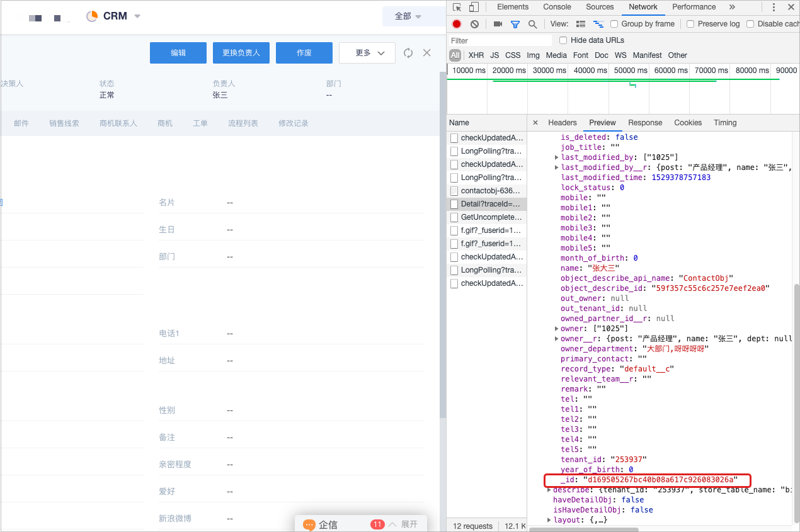
Task: Toggle the device toolbar icon
Action: (474, 7)
